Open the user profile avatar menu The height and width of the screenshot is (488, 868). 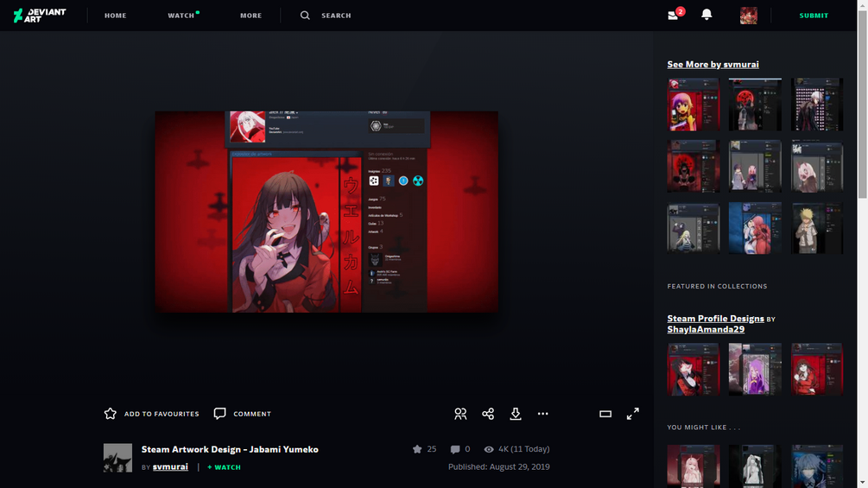pyautogui.click(x=749, y=16)
